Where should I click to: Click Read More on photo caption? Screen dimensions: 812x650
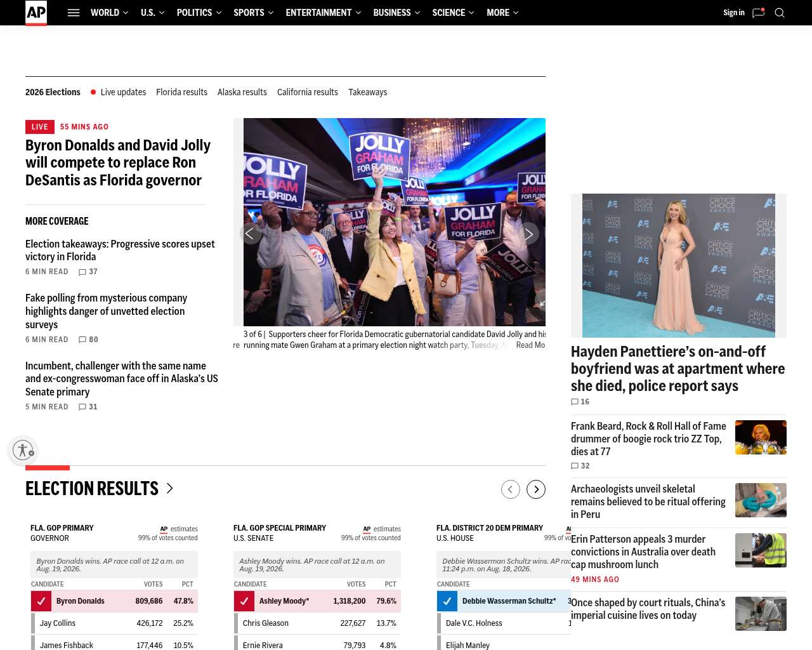(530, 345)
